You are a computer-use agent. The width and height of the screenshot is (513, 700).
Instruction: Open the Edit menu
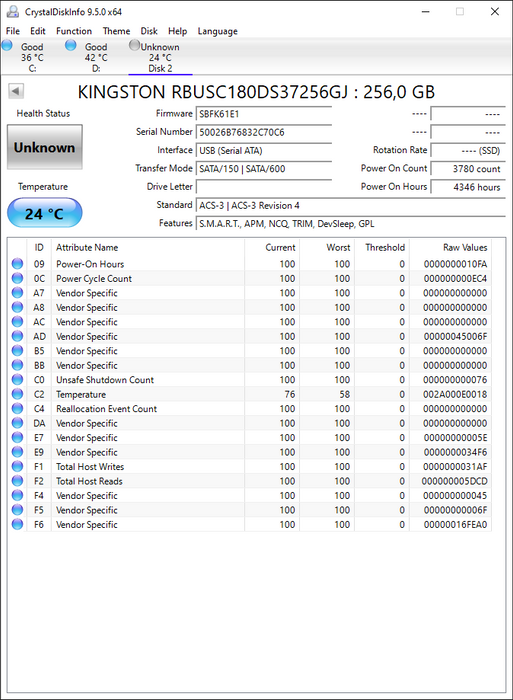38,31
